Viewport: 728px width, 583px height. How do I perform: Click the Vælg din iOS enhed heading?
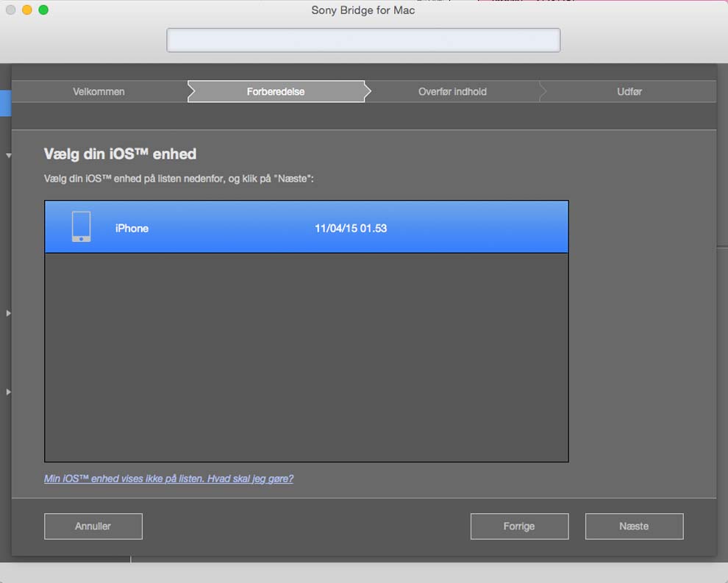click(x=121, y=154)
